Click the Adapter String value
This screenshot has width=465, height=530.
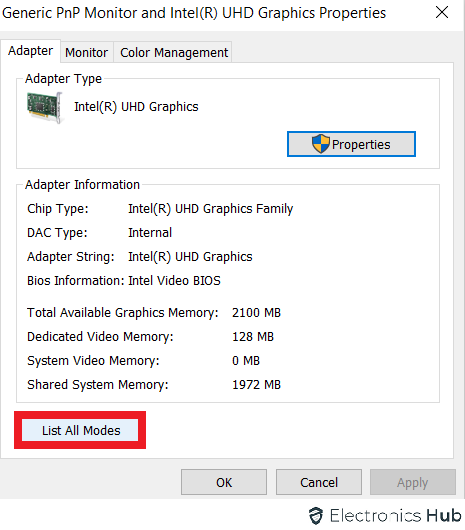click(190, 257)
